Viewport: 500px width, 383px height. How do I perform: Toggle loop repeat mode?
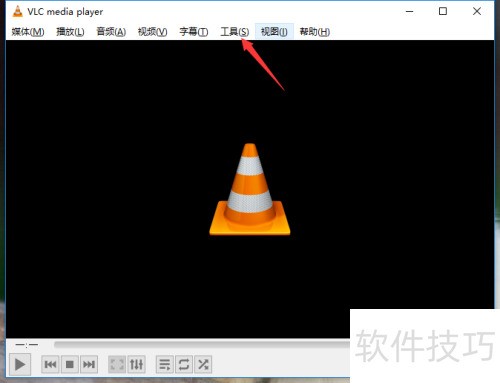(184, 364)
